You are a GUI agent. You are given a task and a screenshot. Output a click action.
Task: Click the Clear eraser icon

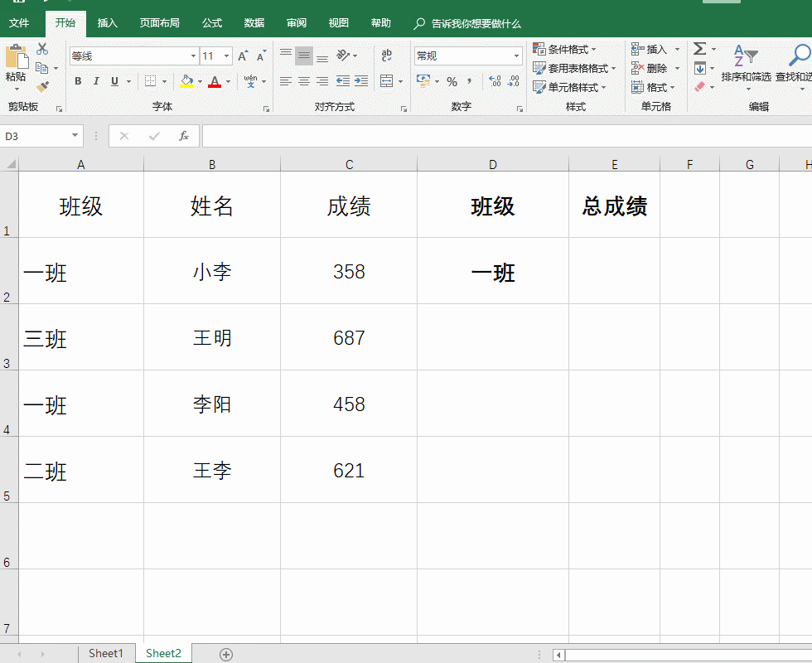coord(700,87)
